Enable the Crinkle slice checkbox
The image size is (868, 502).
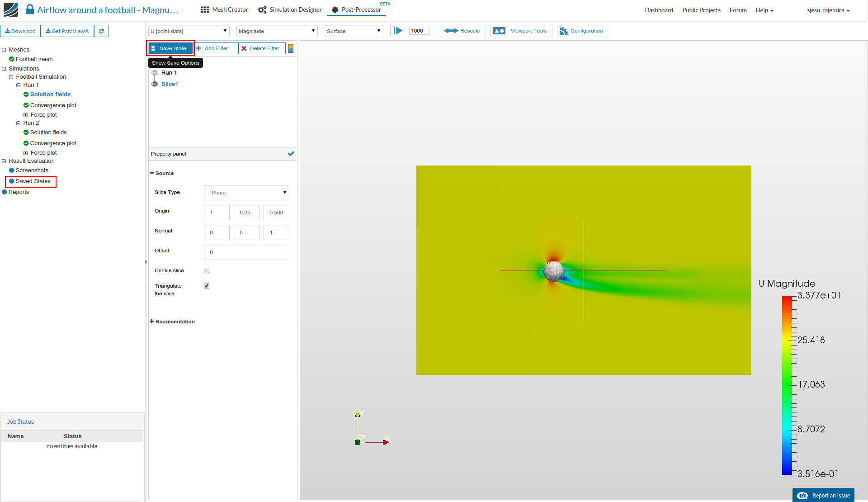coord(207,270)
